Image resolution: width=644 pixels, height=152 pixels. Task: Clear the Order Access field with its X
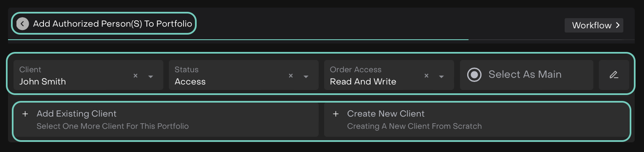tap(426, 76)
